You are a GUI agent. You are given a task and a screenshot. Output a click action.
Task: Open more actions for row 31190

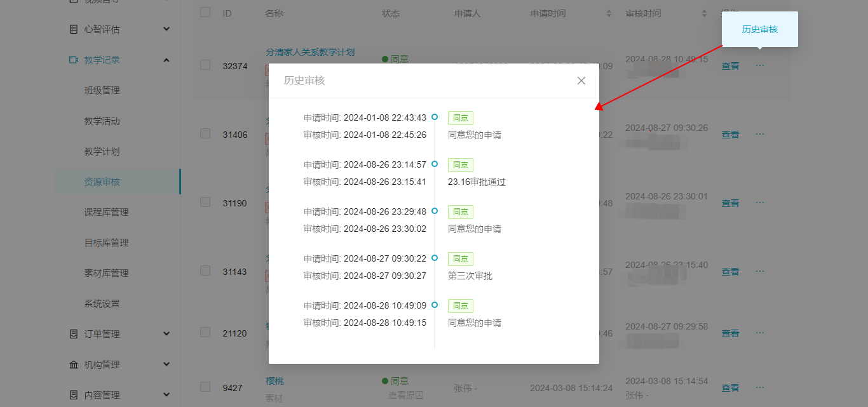pos(760,203)
